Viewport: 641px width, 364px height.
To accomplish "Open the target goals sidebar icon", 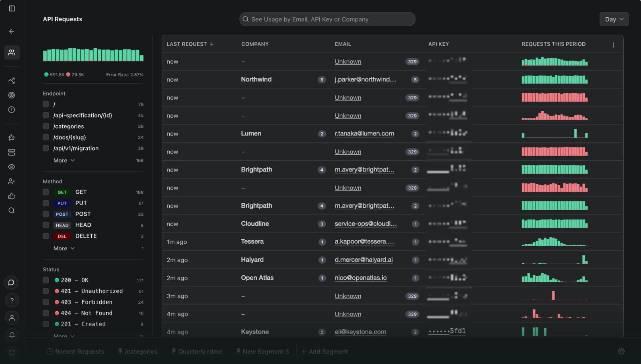I will tap(12, 95).
